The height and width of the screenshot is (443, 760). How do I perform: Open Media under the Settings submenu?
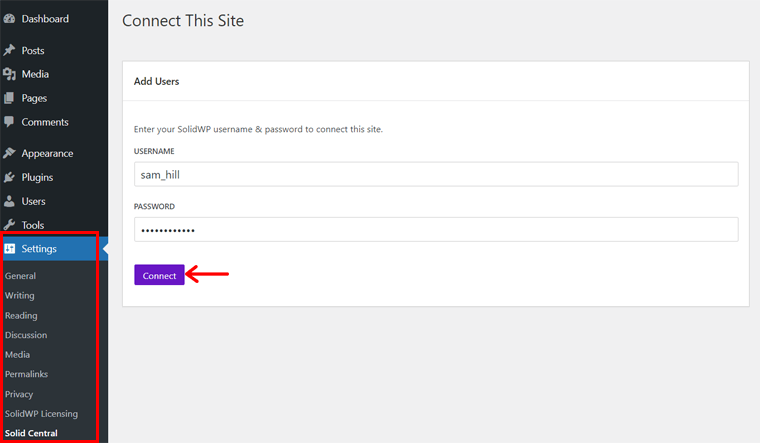pyautogui.click(x=17, y=355)
